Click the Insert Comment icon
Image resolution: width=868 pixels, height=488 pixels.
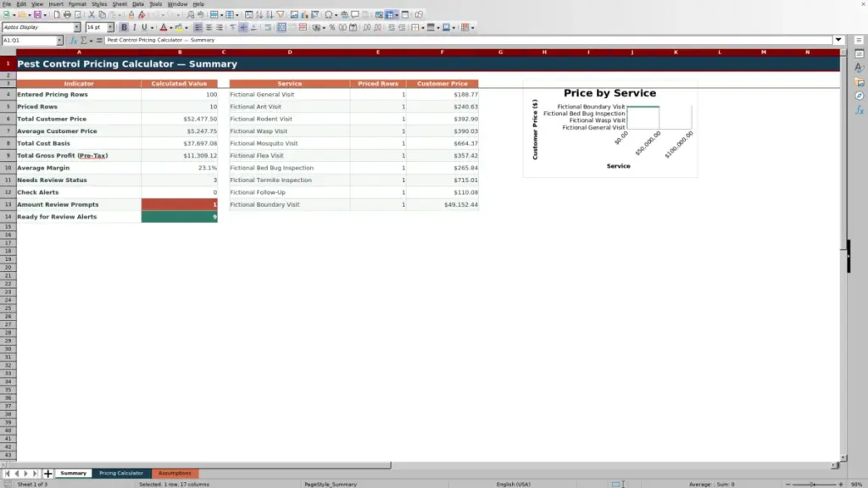(x=355, y=14)
